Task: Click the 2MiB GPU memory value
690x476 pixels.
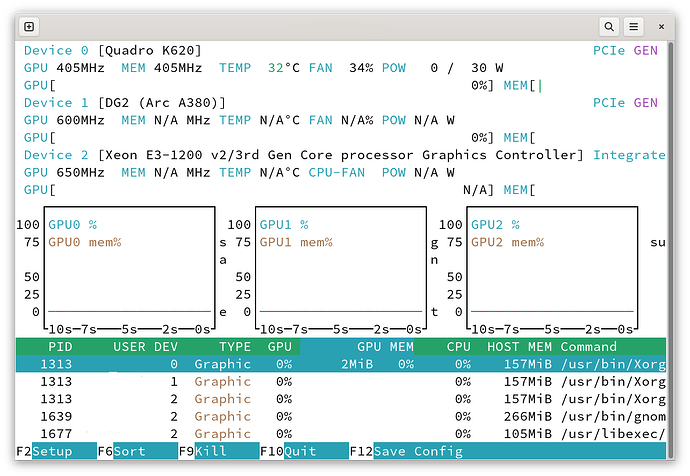Action: point(357,364)
